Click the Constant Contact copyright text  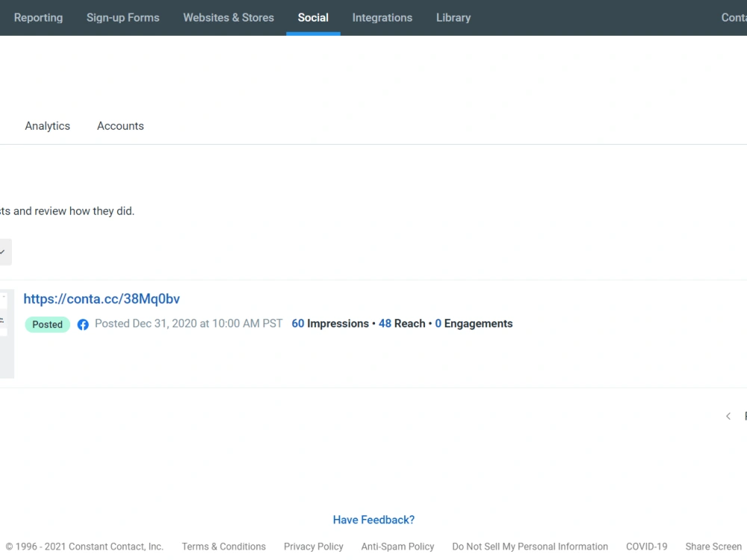pyautogui.click(x=85, y=547)
